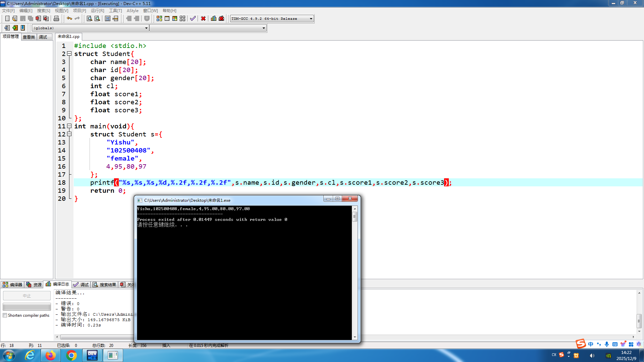Collapse the main function fold marker
The height and width of the screenshot is (362, 644).
click(x=69, y=126)
